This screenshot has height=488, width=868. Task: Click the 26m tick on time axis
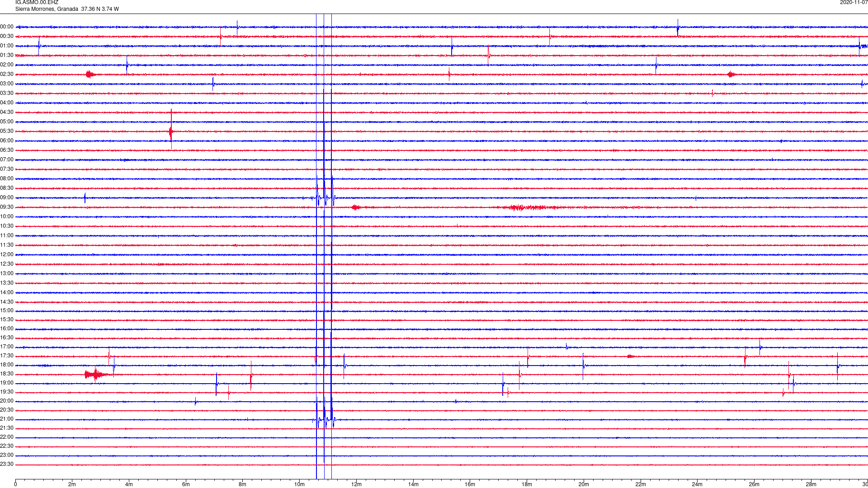click(754, 485)
